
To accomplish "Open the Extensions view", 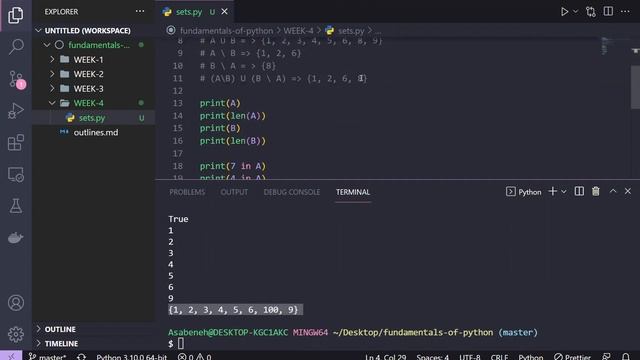I will coord(16,142).
